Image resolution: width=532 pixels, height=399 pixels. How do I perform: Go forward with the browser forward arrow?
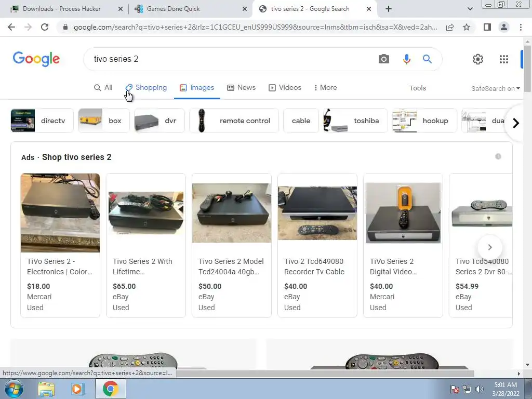coord(28,27)
